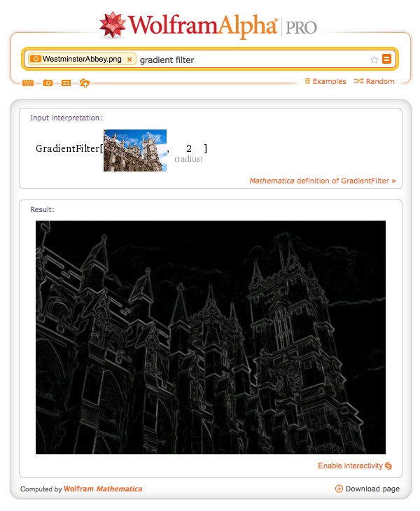Screen dimensions: 420x511
Task: Click the radius value 2 parameter
Action: coord(189,148)
